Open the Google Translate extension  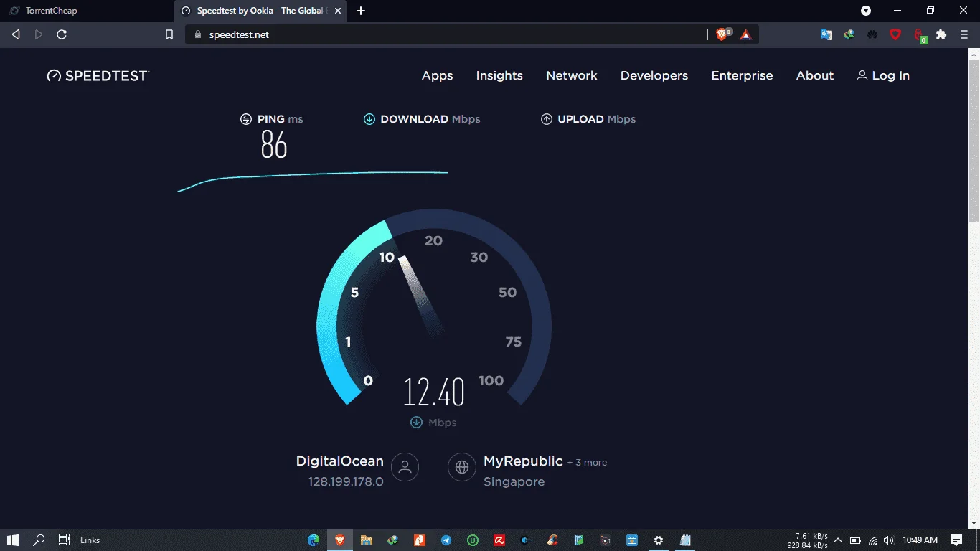point(826,34)
